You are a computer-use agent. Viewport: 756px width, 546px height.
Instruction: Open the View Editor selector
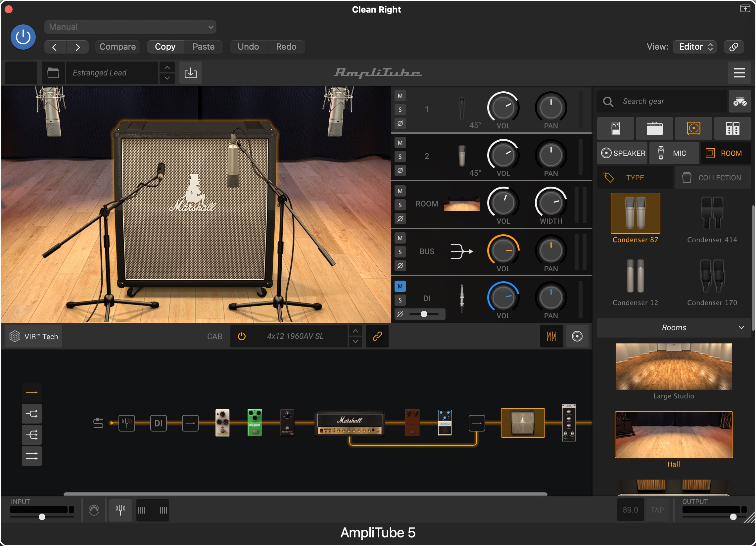click(695, 47)
